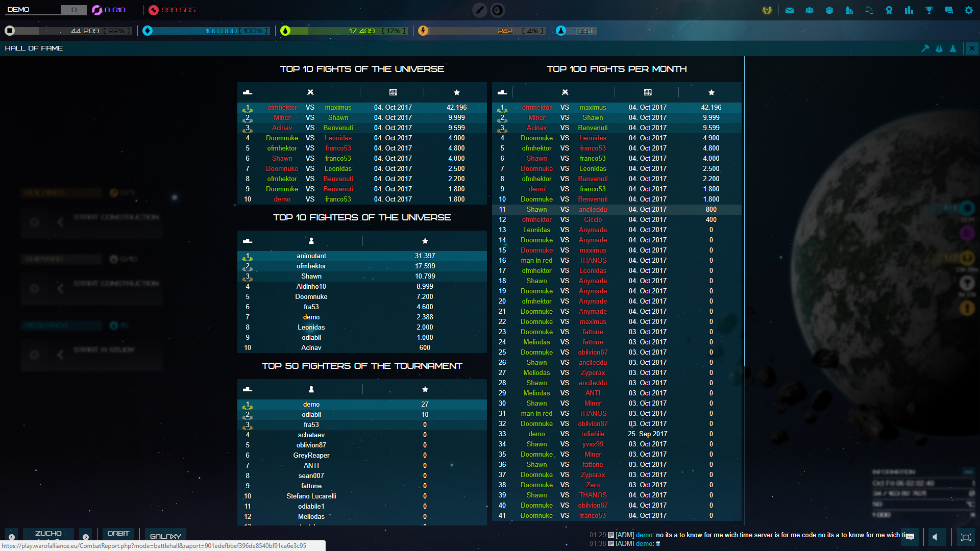Open the ZUCHO planet selector
Screen dimensions: 980x551
(48, 534)
